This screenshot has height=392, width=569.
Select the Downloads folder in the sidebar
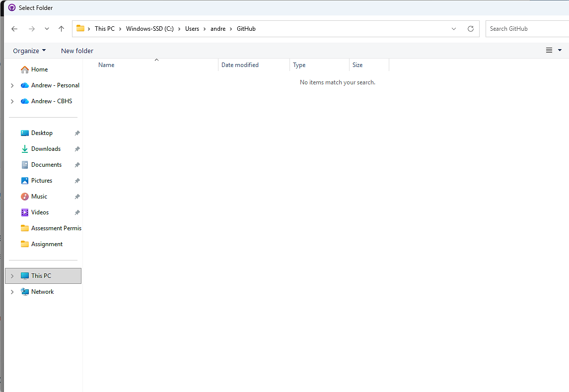[46, 148]
